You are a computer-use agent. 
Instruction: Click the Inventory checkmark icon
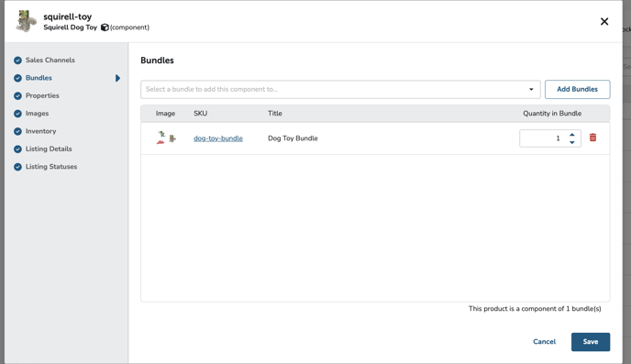17,131
